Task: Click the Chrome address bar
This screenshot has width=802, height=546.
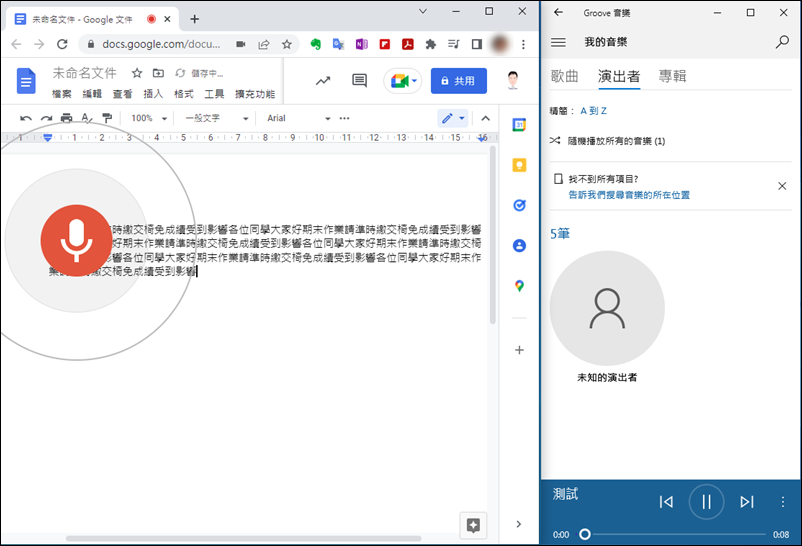Action: pos(161,45)
